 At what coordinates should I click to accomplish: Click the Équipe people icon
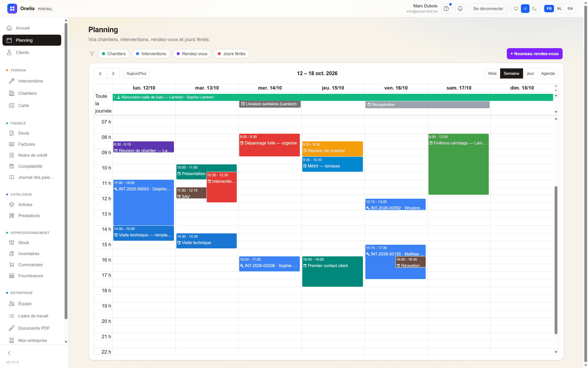point(12,304)
